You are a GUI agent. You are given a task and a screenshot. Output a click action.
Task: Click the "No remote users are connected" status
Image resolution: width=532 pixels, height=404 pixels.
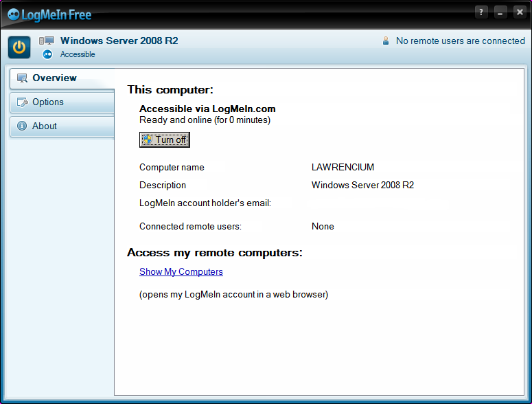point(460,41)
